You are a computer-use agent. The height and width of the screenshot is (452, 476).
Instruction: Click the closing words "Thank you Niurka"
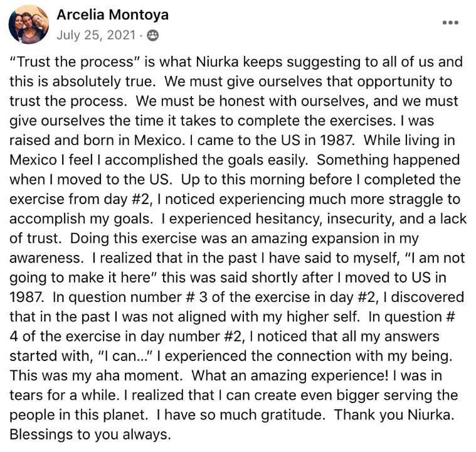(x=394, y=415)
